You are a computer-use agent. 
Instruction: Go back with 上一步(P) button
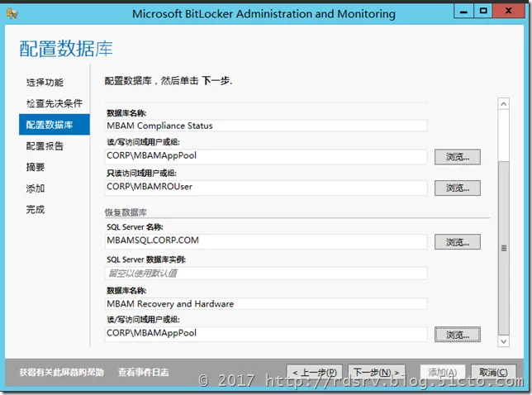click(314, 373)
